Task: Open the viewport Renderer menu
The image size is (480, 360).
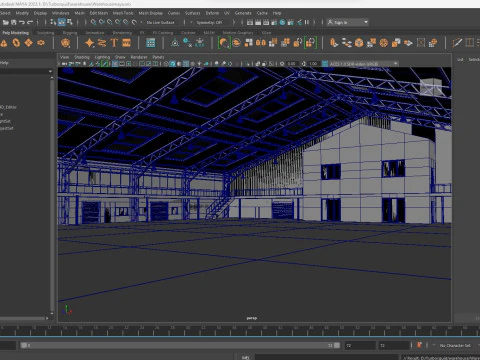Action: pos(139,57)
